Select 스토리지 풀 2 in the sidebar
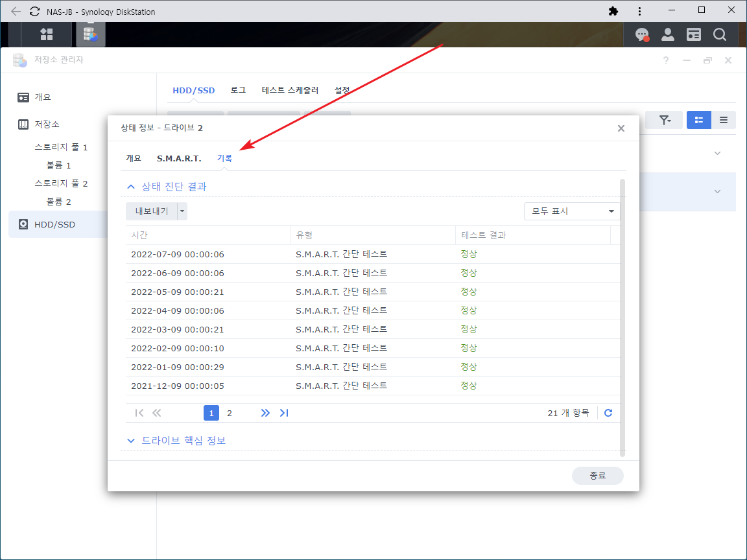This screenshot has width=747, height=560. point(61,183)
